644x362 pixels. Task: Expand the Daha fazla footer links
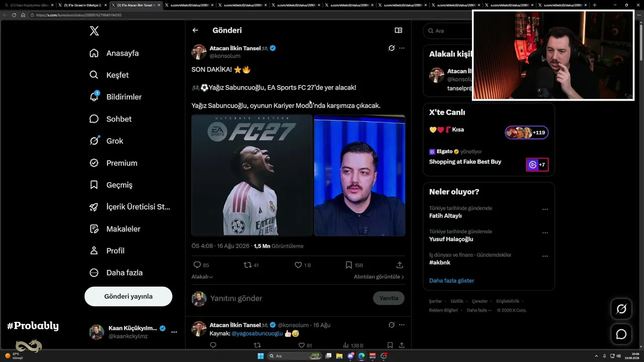click(479, 310)
